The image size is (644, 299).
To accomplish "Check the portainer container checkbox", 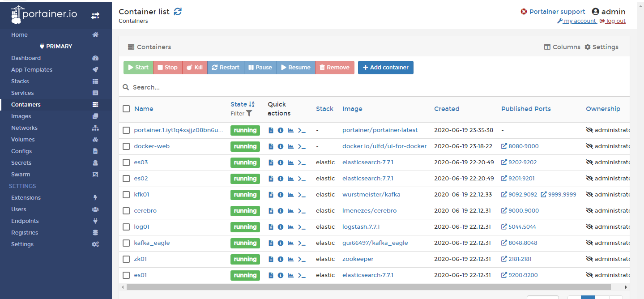I will (x=126, y=130).
